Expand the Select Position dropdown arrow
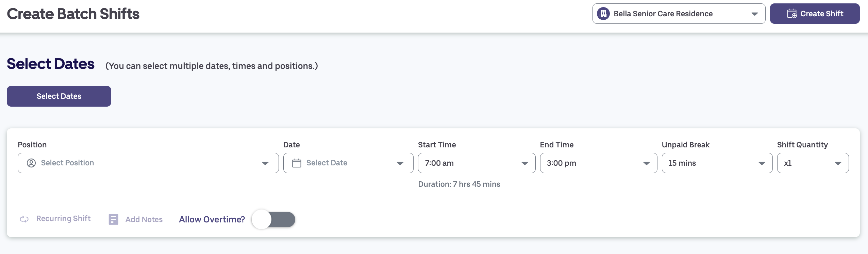The width and height of the screenshot is (868, 254). tap(265, 163)
